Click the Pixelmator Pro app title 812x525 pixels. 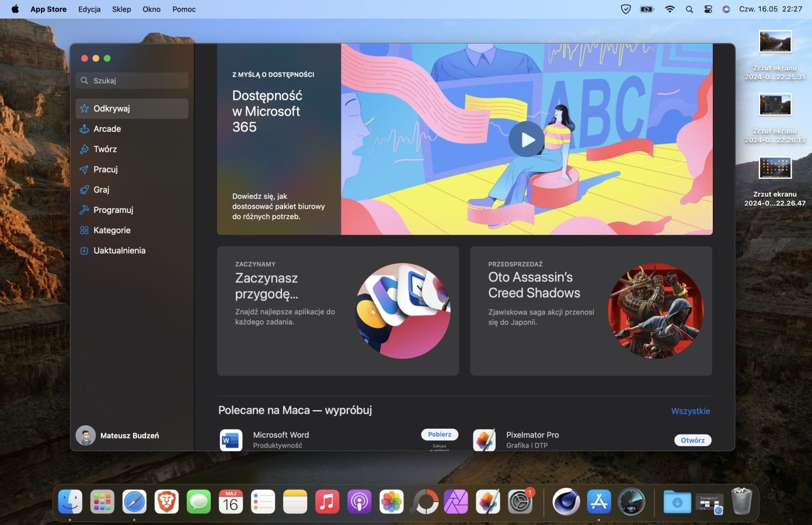[x=532, y=435]
